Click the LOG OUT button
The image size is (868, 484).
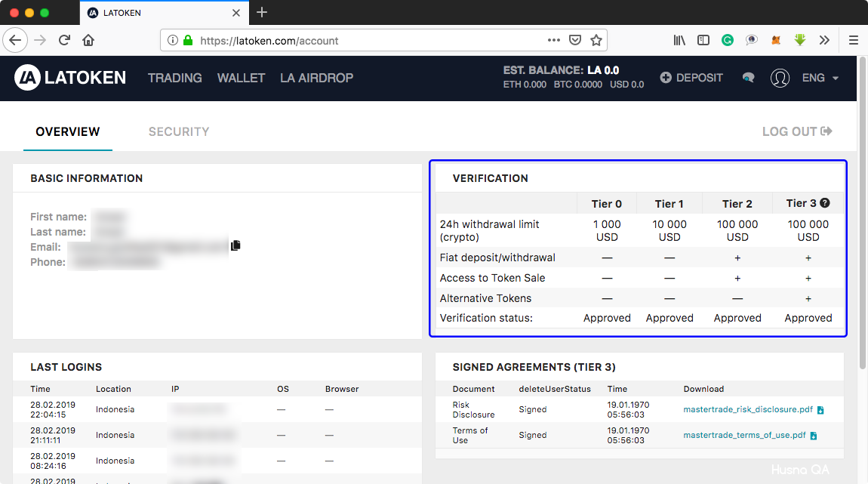point(797,132)
